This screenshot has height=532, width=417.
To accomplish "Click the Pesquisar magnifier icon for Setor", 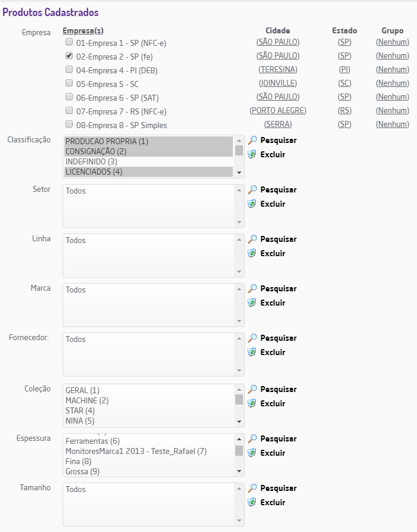I will [x=253, y=189].
